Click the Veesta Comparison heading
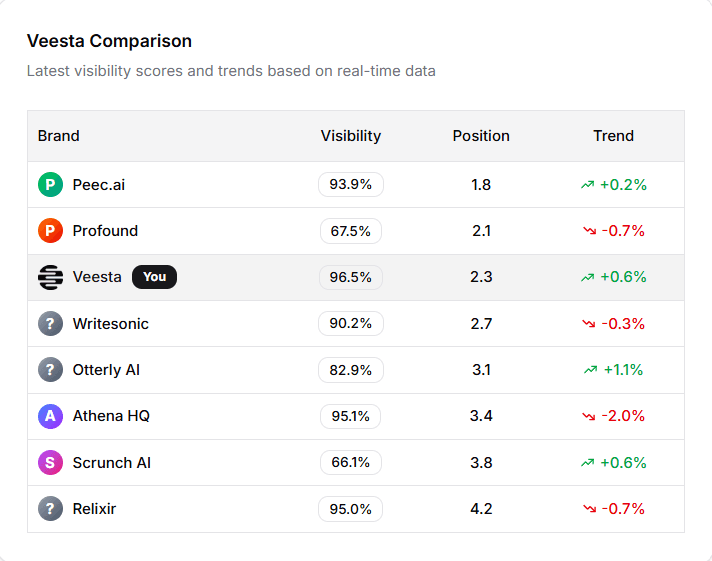The width and height of the screenshot is (712, 561). point(109,41)
